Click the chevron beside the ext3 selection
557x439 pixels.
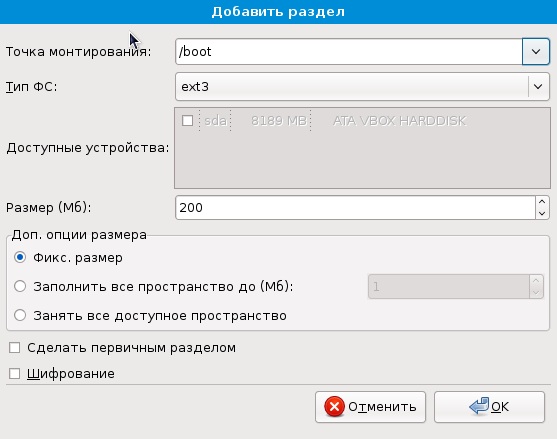coord(538,86)
